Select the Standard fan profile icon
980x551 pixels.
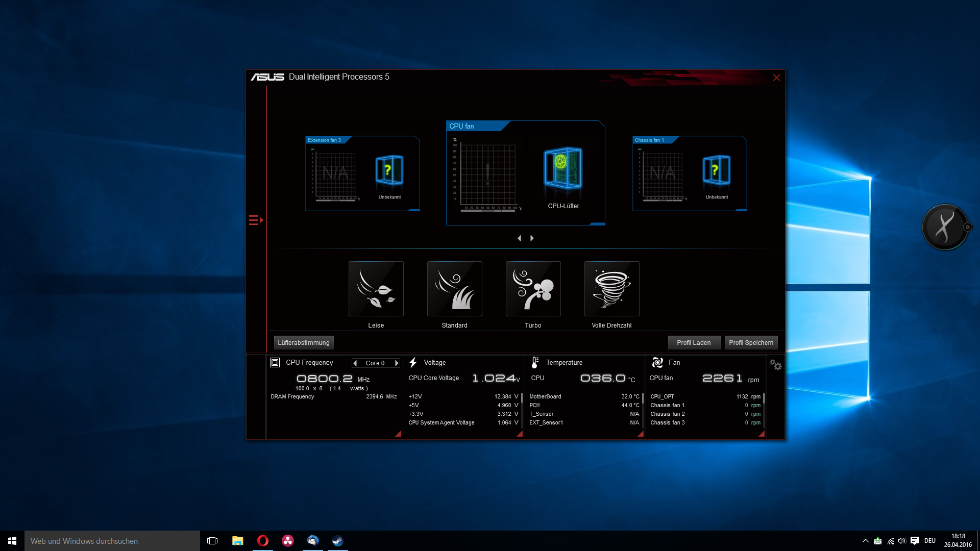tap(454, 289)
